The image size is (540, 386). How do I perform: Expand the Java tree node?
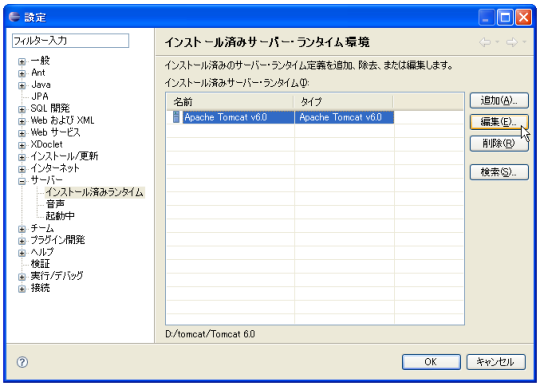click(x=22, y=85)
